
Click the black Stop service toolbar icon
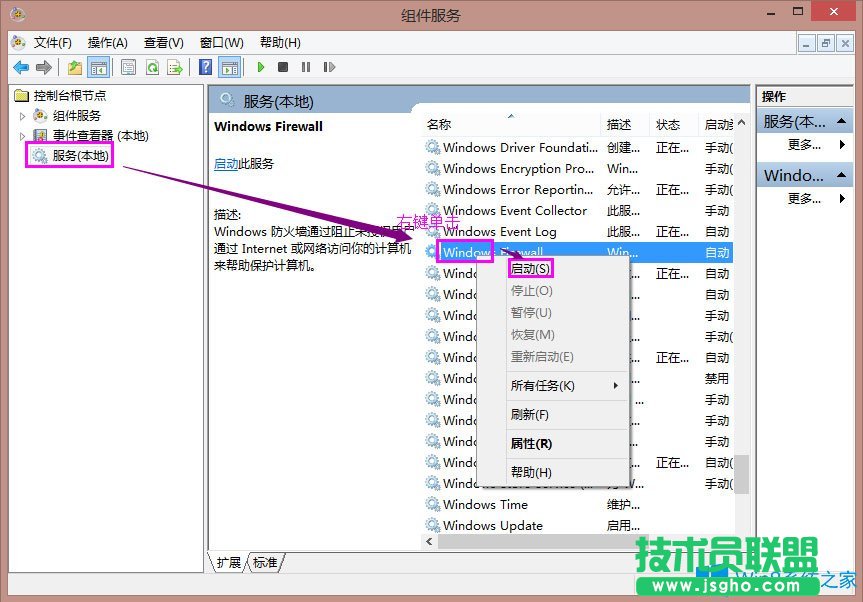(x=283, y=67)
